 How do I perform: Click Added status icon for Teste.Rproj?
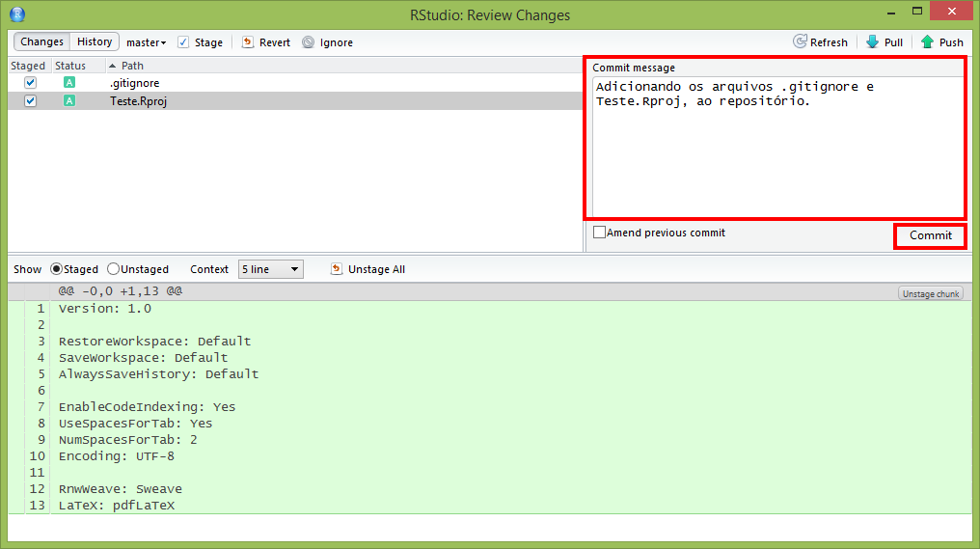coord(69,100)
